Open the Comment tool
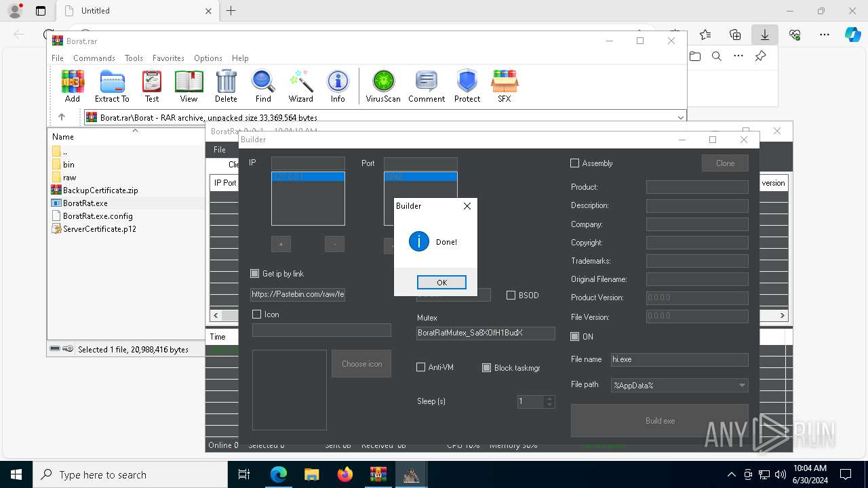 [x=427, y=86]
